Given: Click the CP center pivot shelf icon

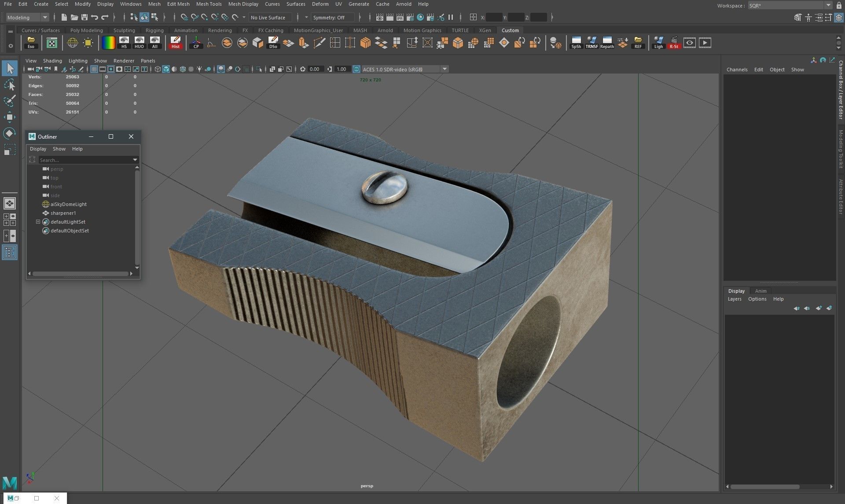Looking at the screenshot, I should pos(196,43).
